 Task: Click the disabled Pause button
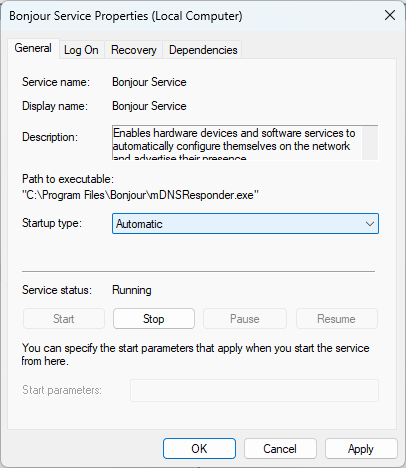click(x=245, y=319)
